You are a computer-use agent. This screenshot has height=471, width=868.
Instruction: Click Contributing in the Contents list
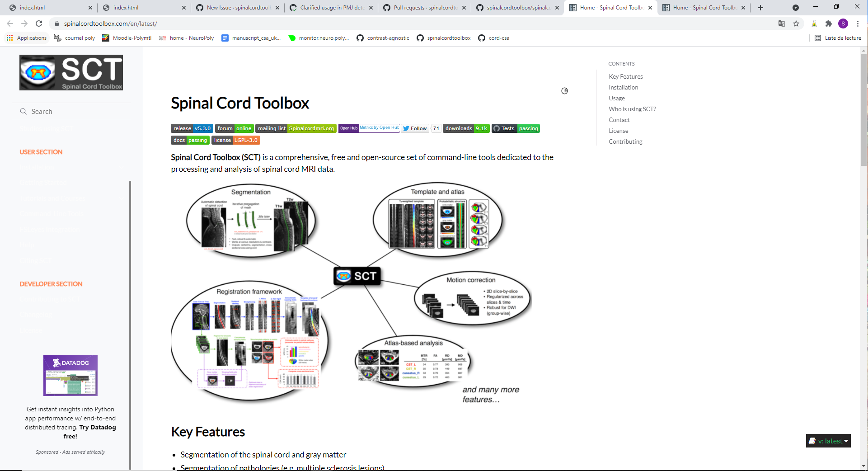coord(625,141)
